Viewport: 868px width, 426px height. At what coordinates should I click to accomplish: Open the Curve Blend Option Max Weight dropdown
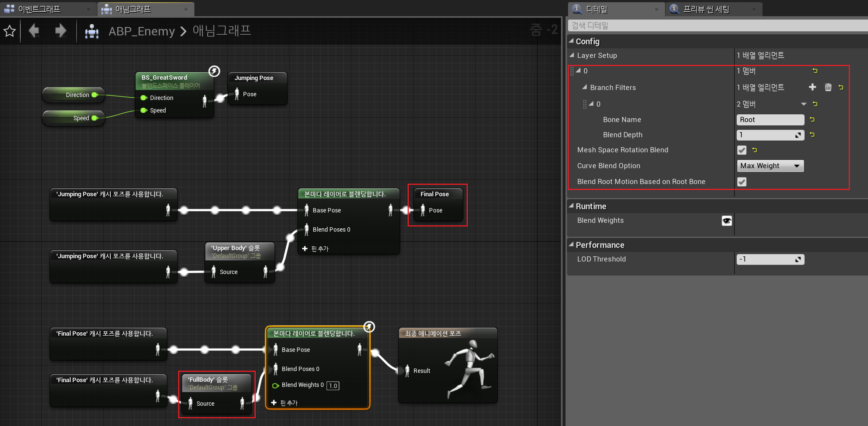point(770,166)
